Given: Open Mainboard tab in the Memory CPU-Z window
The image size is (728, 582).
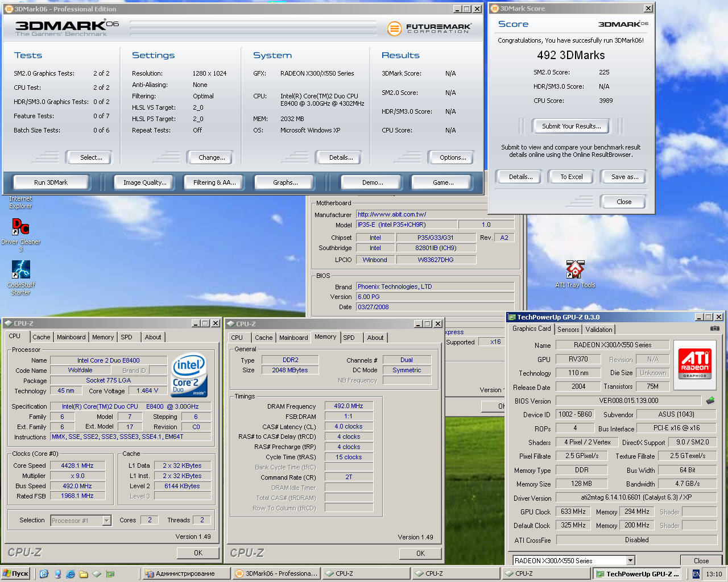Looking at the screenshot, I should [x=293, y=338].
